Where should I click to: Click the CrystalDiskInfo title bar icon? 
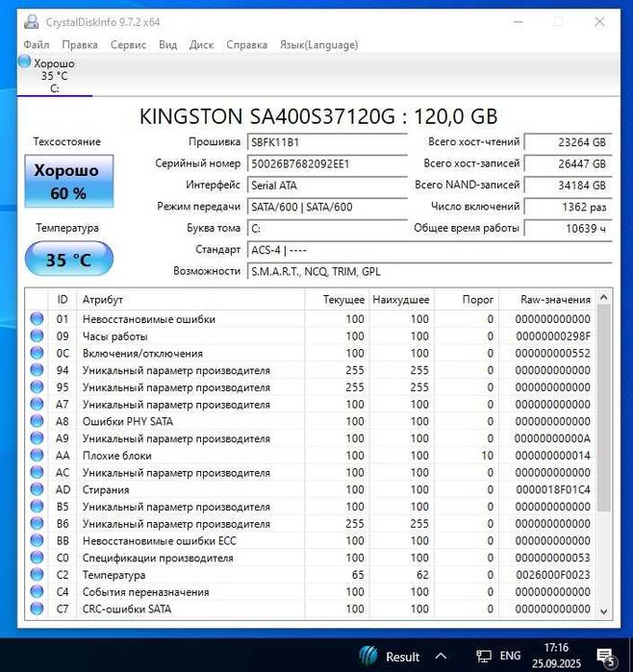(32, 21)
